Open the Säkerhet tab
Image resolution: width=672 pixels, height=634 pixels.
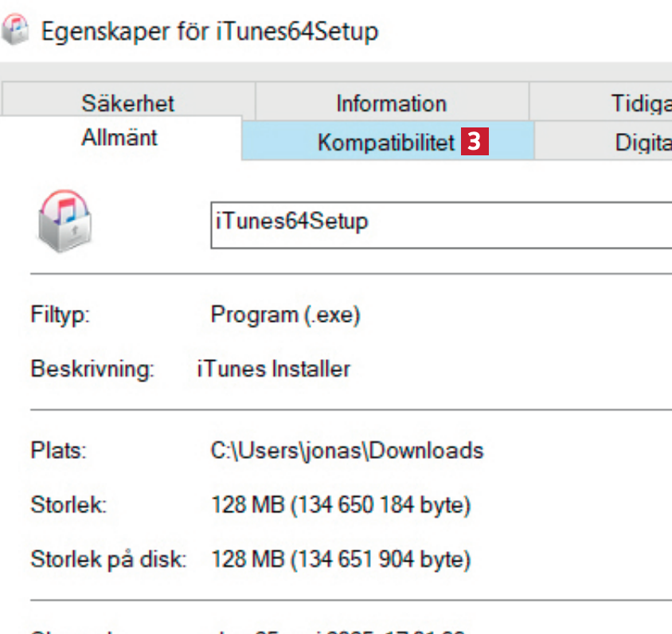127,104
